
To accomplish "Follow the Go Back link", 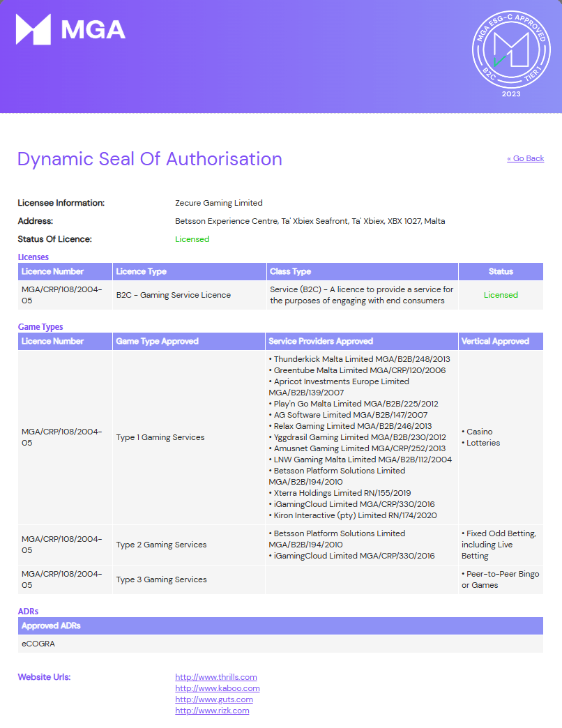I will (525, 158).
